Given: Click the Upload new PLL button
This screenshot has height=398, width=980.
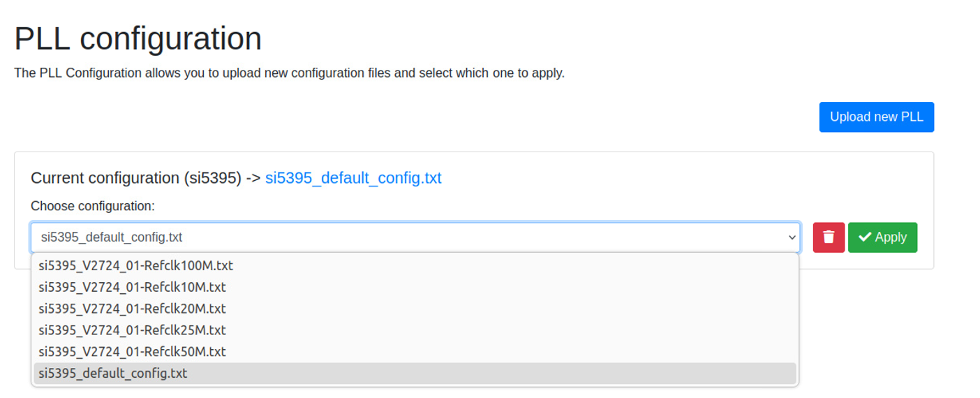Looking at the screenshot, I should click(x=877, y=117).
